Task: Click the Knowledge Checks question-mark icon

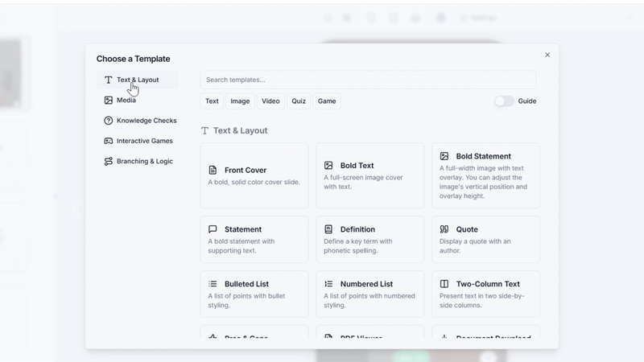Action: (x=108, y=121)
